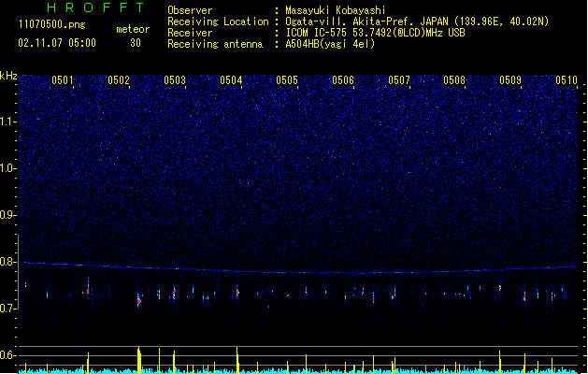Click the strong meteor echo after 0502
588x374 pixels.
(x=138, y=299)
